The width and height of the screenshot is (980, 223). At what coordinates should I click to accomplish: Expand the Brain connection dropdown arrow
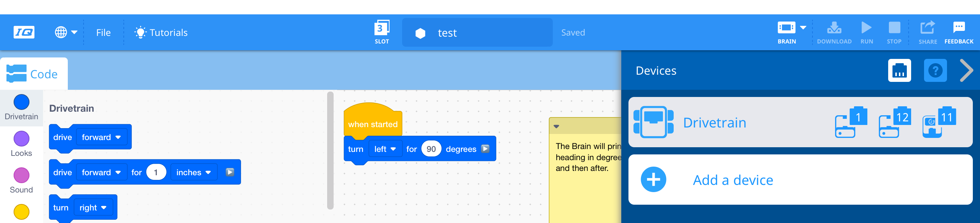tap(803, 28)
